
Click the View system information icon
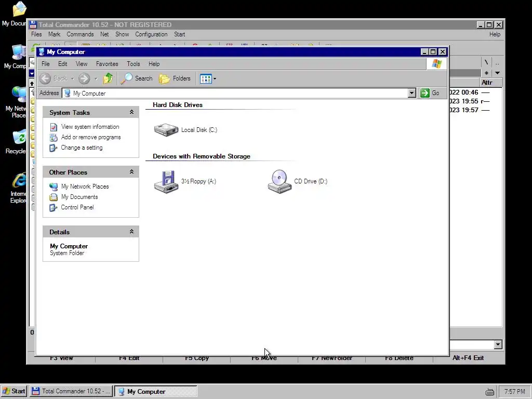pyautogui.click(x=54, y=127)
